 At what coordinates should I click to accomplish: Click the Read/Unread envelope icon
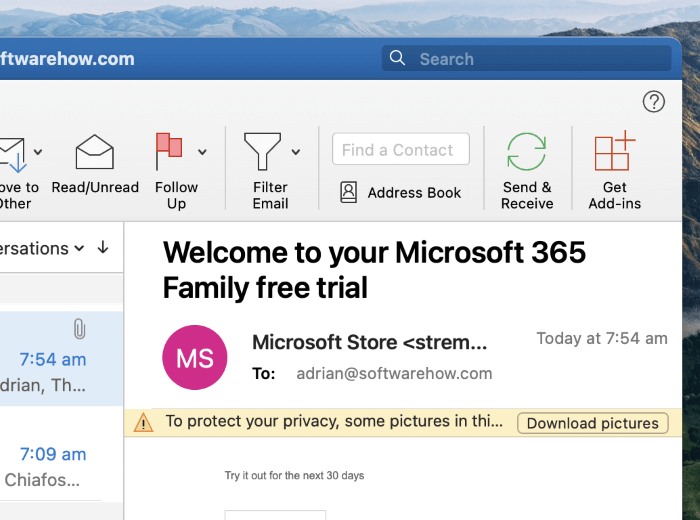tap(95, 152)
